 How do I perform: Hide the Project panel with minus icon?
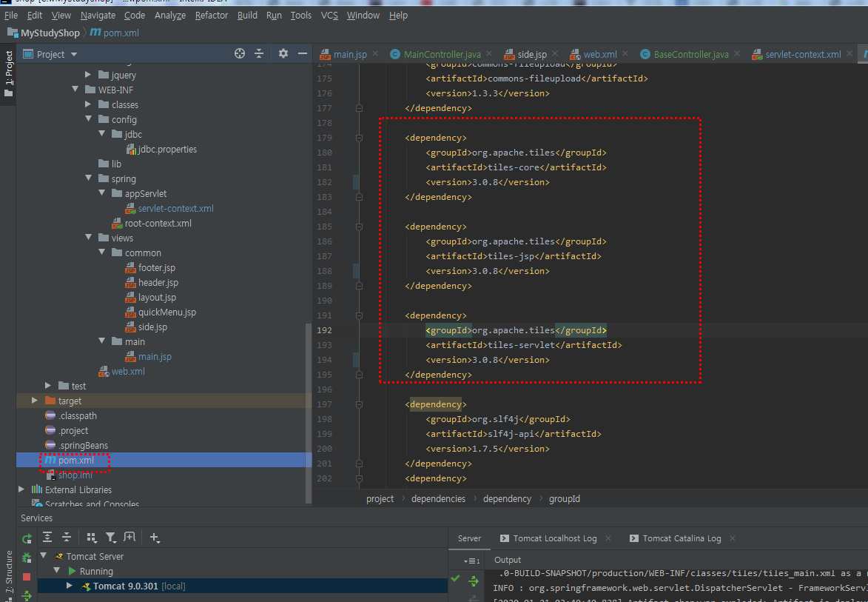302,54
